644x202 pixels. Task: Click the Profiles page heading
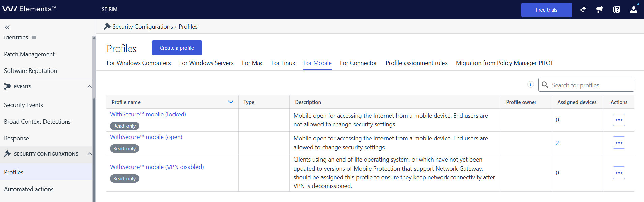121,49
